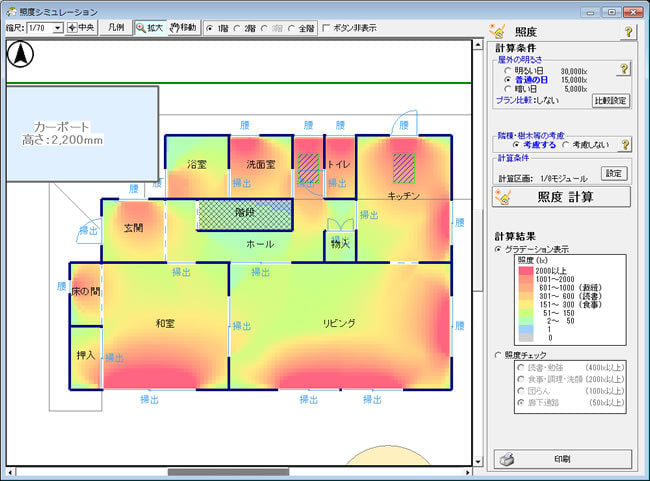The image size is (650, 481).
Task: Show all floors with 全階 option
Action: pos(291,28)
